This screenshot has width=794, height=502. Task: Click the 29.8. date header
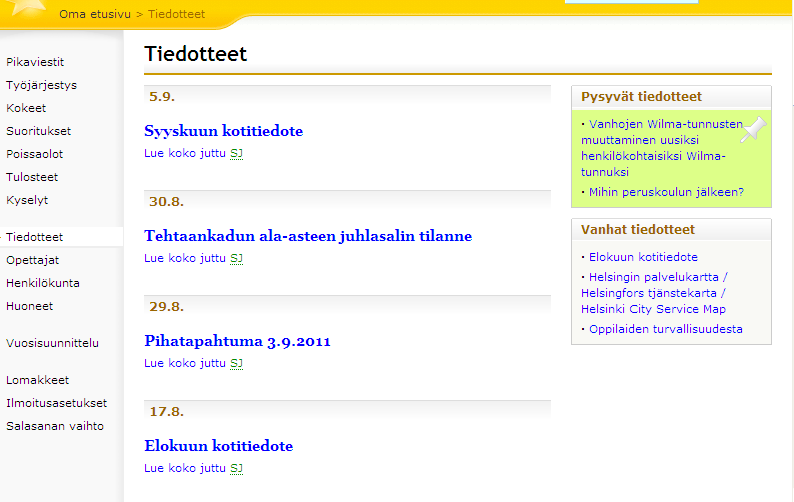(x=166, y=306)
